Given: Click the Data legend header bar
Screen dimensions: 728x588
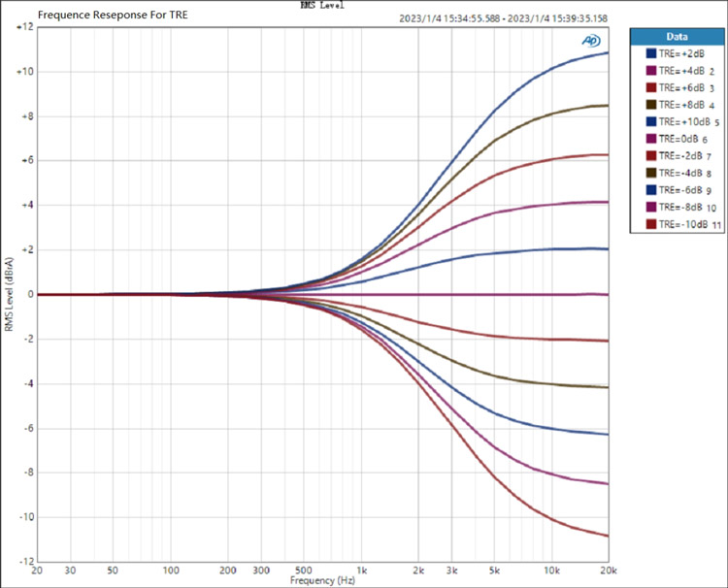Looking at the screenshot, I should tap(677, 37).
